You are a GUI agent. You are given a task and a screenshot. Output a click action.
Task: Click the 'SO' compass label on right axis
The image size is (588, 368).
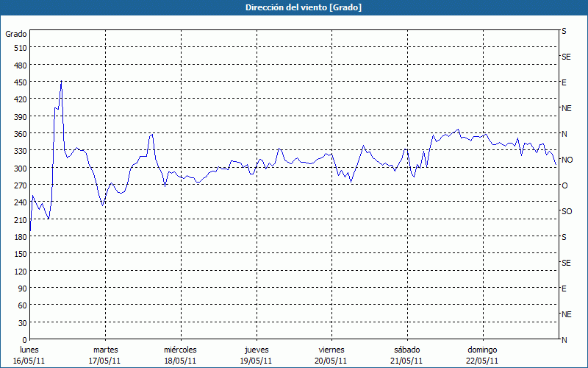click(x=567, y=211)
